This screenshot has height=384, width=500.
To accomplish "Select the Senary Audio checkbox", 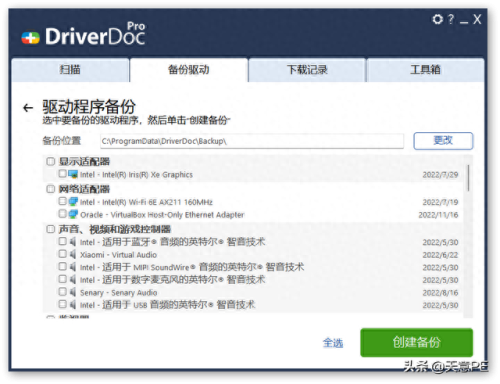I will click(x=62, y=292).
